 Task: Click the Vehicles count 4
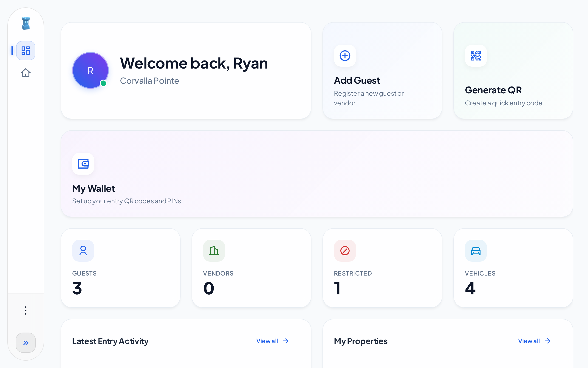click(x=470, y=288)
